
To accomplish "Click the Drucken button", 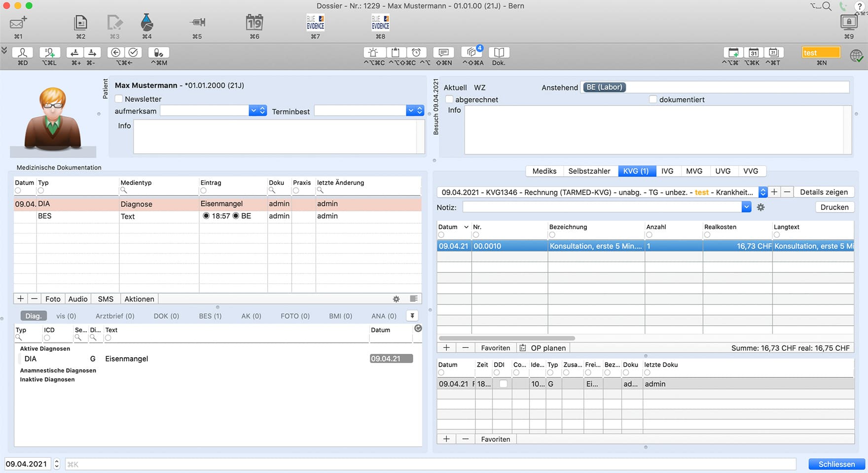I will (x=834, y=207).
